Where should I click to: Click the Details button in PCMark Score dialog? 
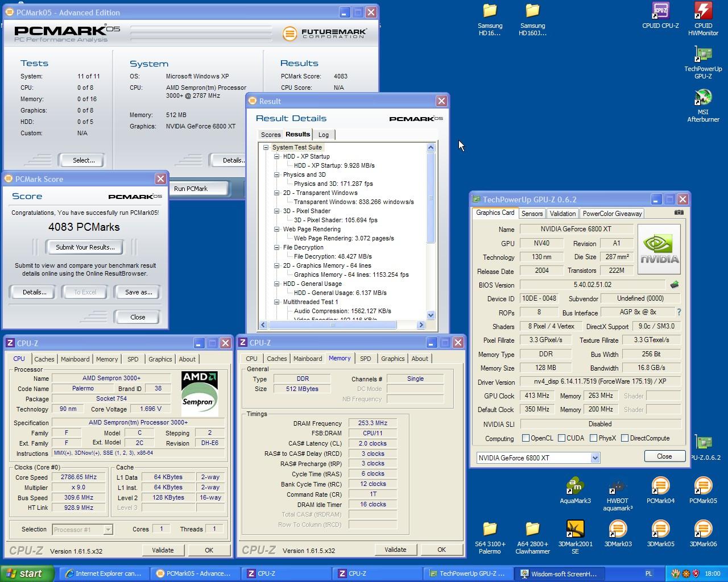tap(34, 292)
